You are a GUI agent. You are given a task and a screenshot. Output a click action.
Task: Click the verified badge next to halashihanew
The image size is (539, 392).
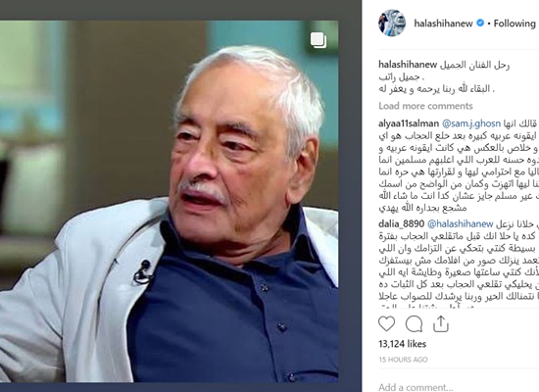(x=480, y=24)
